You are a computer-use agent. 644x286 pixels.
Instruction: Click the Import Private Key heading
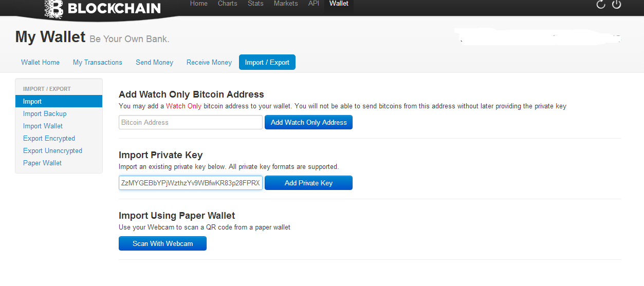coord(160,155)
